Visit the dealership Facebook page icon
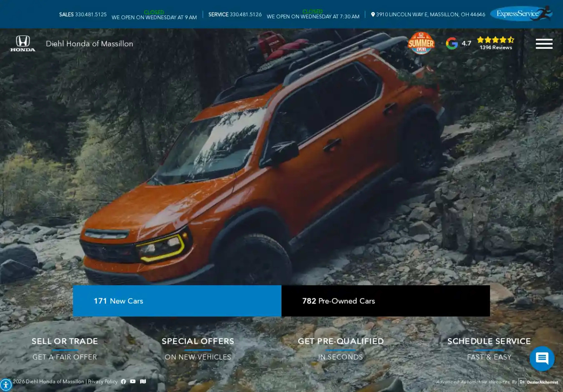Viewport: 563px width, 392px height. coord(123,381)
